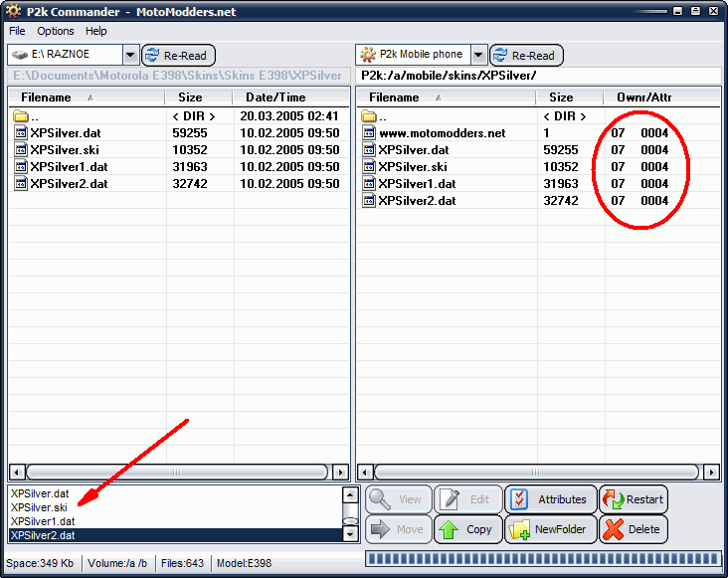The height and width of the screenshot is (578, 728).
Task: Select XPSilver1.dat file icon in phone panel
Action: click(x=369, y=183)
